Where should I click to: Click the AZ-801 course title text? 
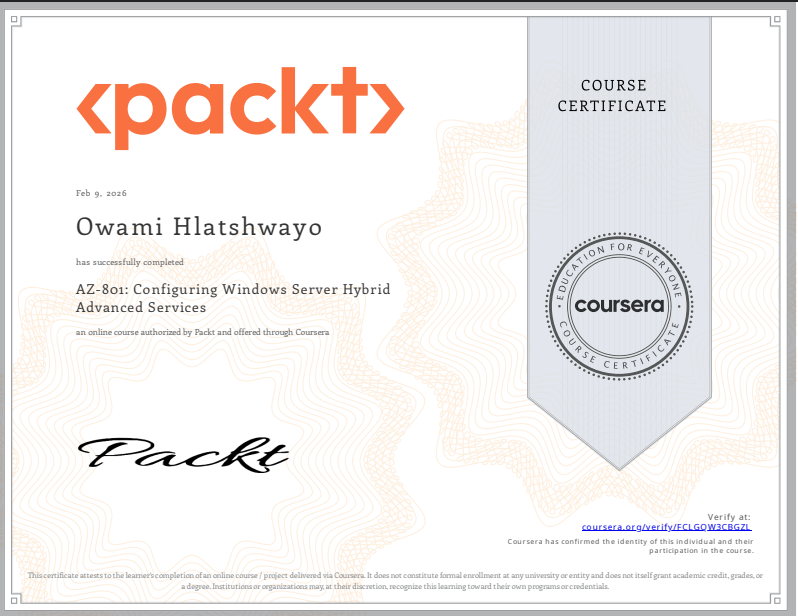233,290
